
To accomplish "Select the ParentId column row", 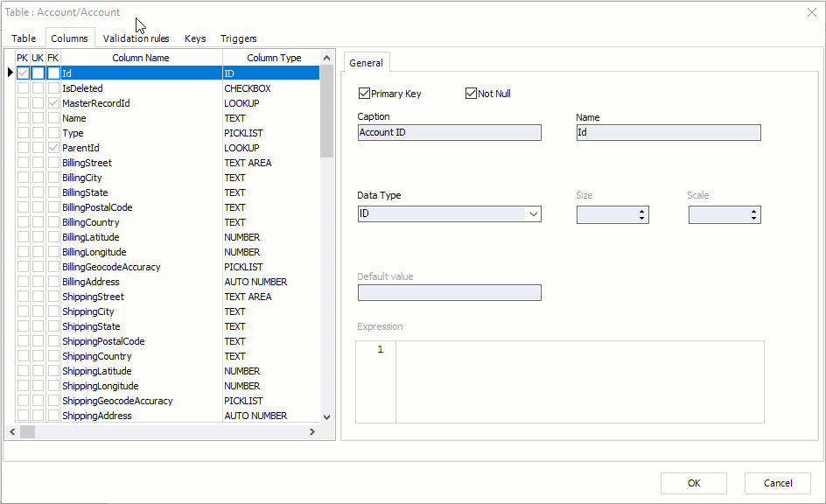I will click(167, 148).
